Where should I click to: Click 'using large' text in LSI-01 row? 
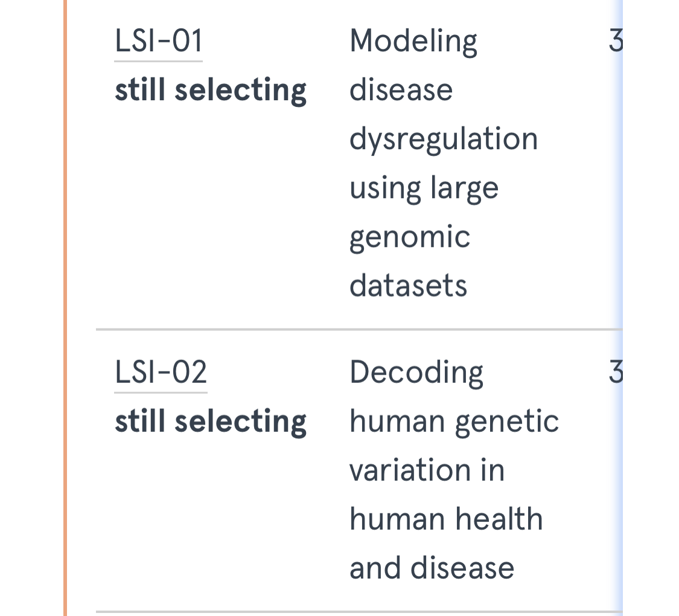tap(424, 188)
